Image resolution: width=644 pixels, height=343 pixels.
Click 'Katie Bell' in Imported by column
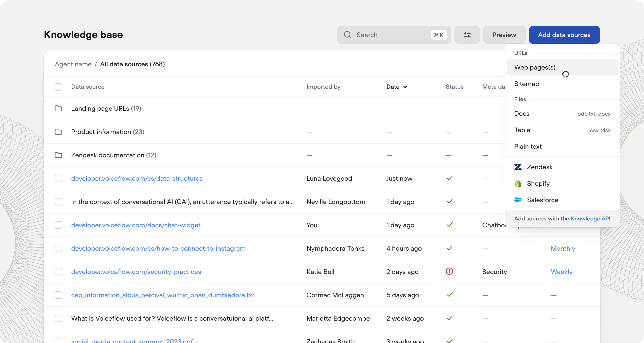[x=320, y=271]
